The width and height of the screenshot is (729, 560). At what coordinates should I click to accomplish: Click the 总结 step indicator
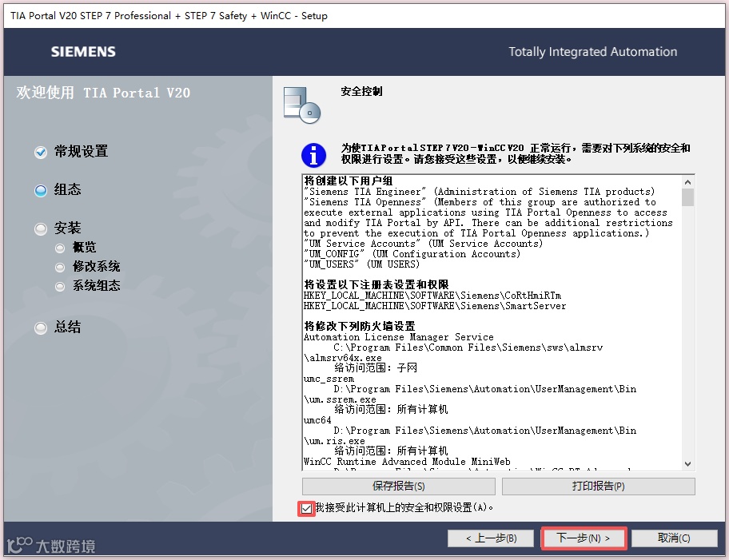[x=41, y=328]
